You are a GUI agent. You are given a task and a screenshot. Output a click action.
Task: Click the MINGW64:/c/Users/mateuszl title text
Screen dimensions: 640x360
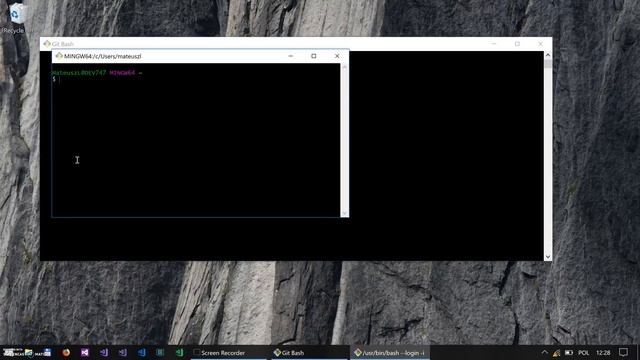coord(102,56)
